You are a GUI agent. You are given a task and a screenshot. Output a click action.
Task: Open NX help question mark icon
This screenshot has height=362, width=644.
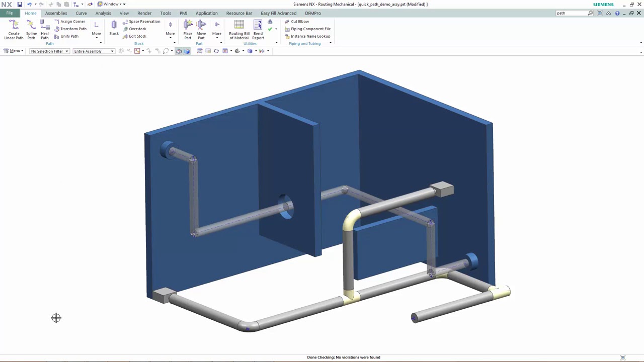(x=617, y=13)
